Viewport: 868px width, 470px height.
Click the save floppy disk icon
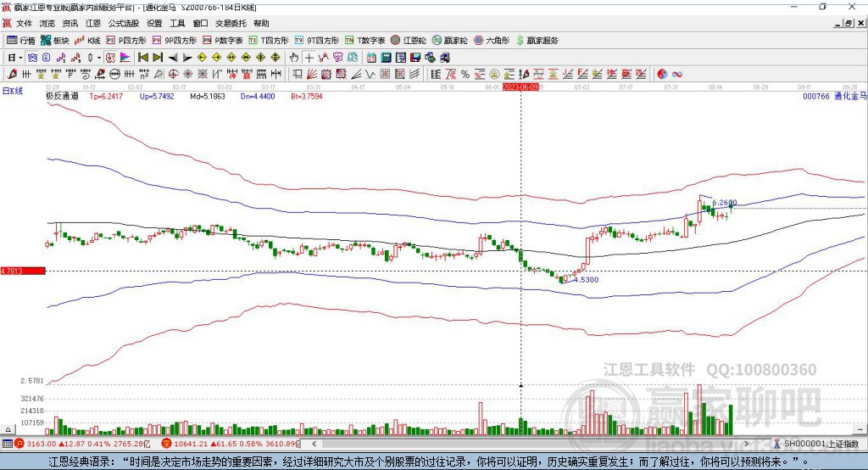415,58
